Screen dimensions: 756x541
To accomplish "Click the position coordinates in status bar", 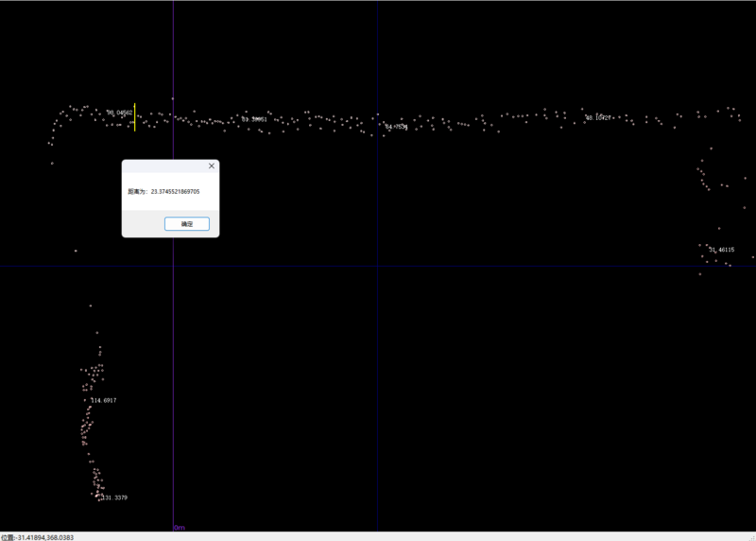I will [38, 537].
